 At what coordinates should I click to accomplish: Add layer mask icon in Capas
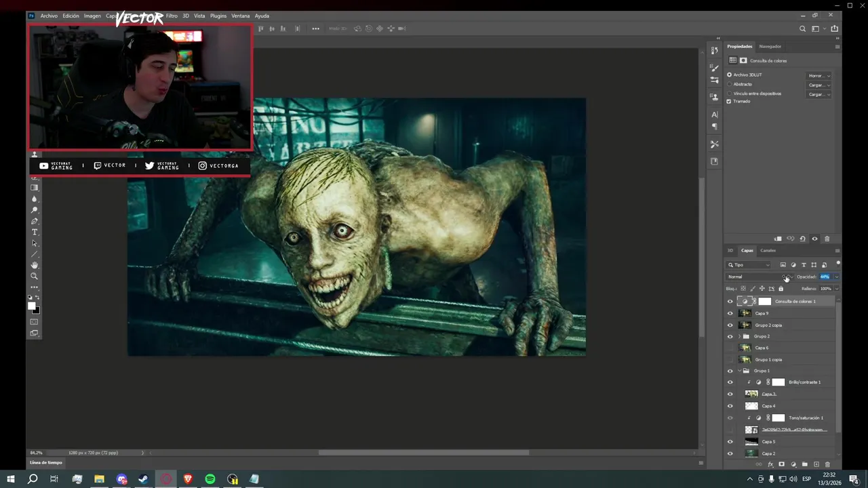(x=781, y=464)
